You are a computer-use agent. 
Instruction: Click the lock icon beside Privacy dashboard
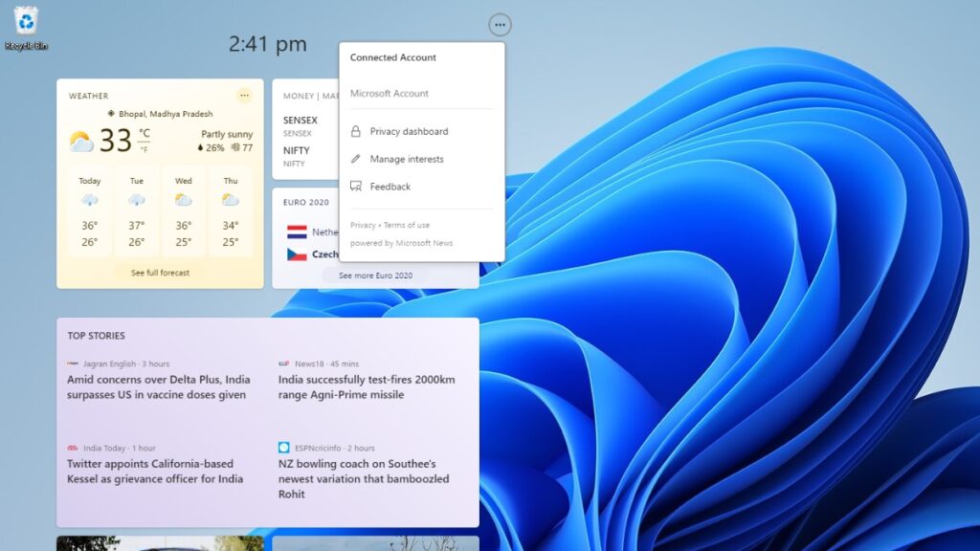coord(355,131)
